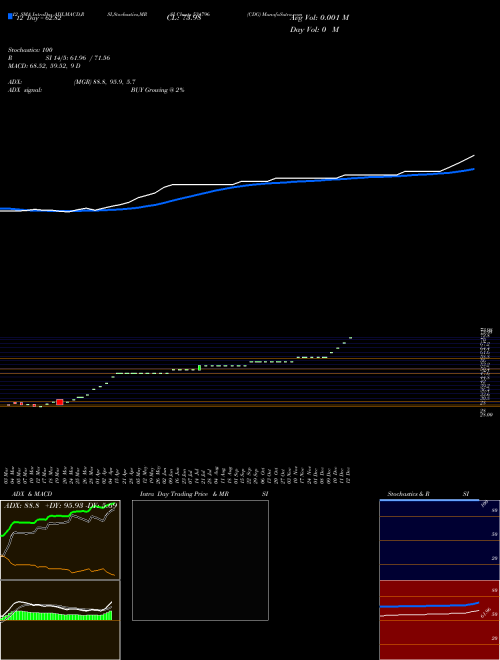The width and height of the screenshot is (500, 660).
Task: Select the 'Stochastics: 100' reading
Action: [x=30, y=50]
